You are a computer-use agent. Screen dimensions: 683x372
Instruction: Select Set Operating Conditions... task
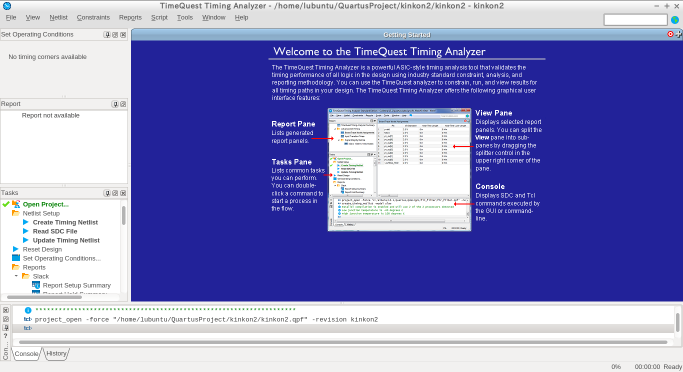[x=61, y=258]
